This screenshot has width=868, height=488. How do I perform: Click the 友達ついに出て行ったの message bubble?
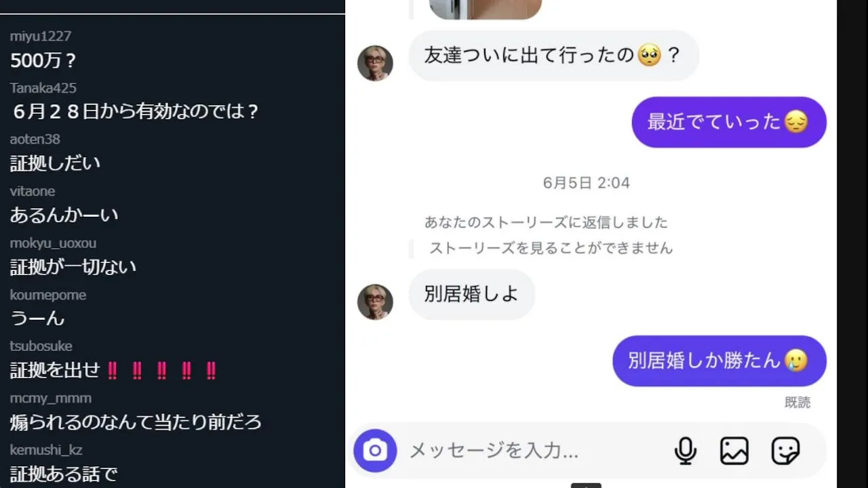[x=553, y=56]
